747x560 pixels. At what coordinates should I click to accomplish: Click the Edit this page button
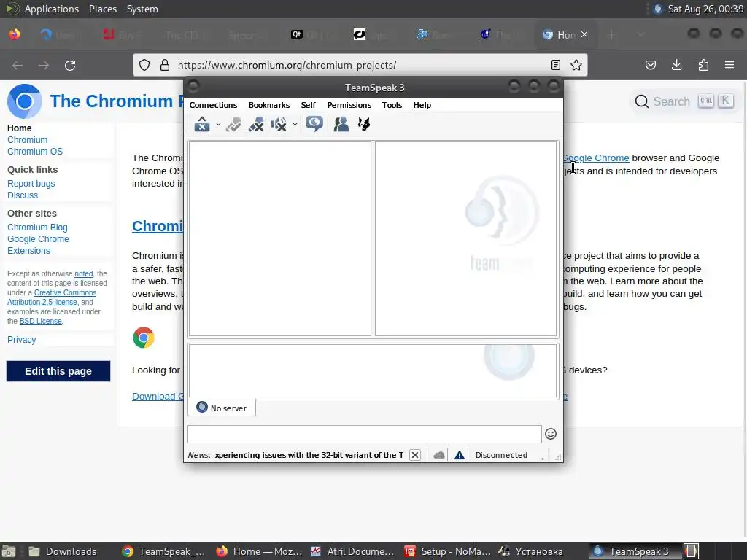(x=58, y=371)
